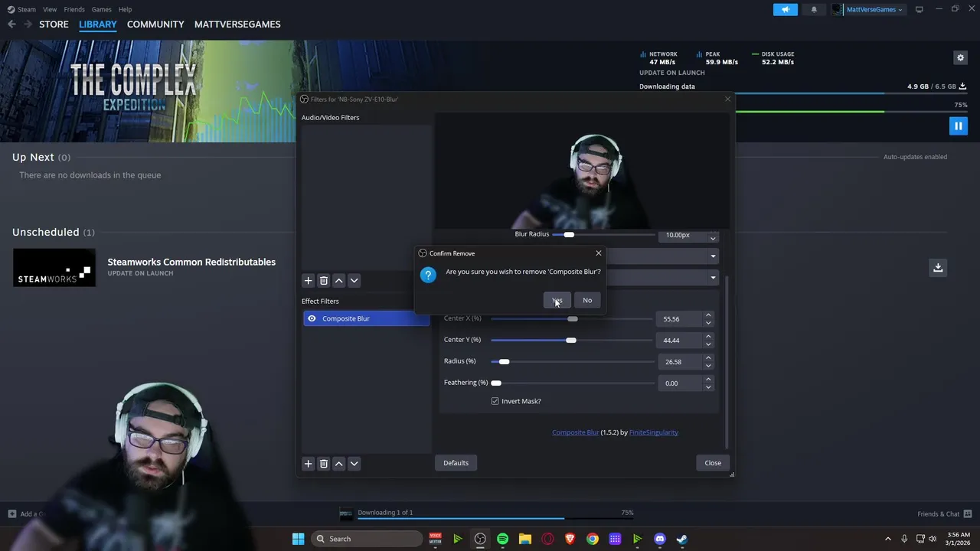
Task: Select Composite Blur in Effect Filters list
Action: coord(366,318)
